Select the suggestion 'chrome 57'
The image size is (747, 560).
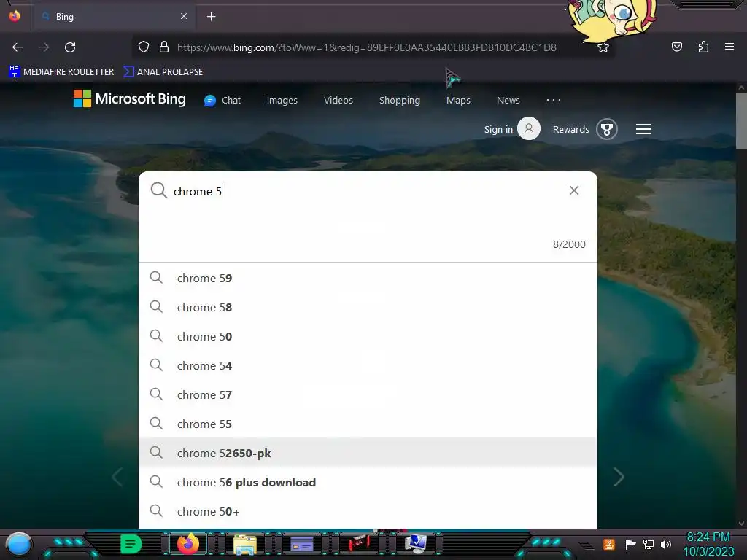368,394
